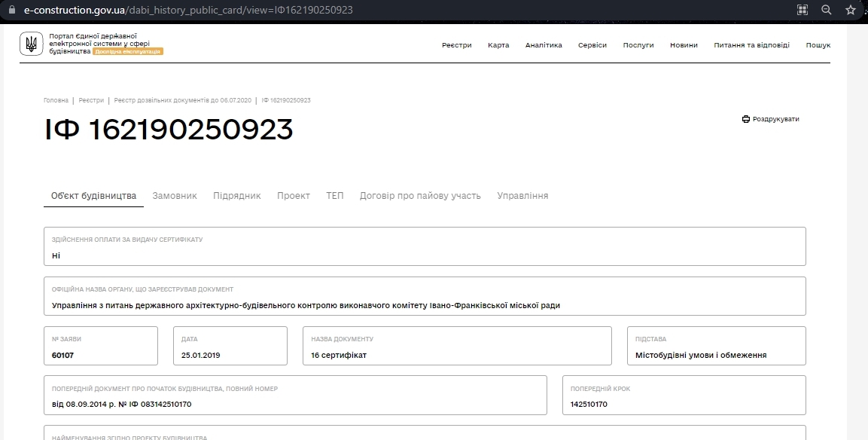Image resolution: width=868 pixels, height=440 pixels.
Task: Click the browser address bar URL
Action: pos(188,10)
